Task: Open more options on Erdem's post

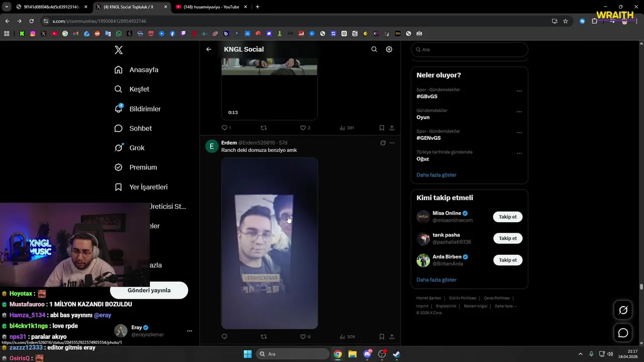Action: point(392,143)
